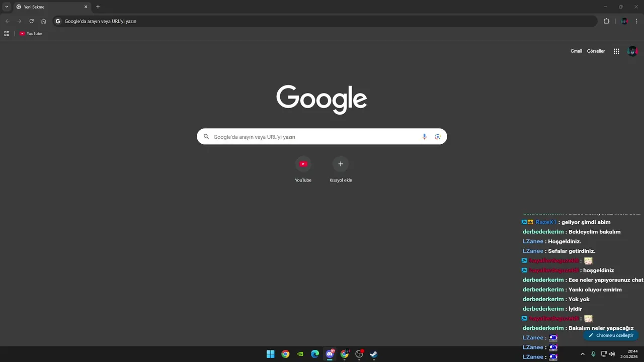Open the taskbar icon left of Steam

coord(359,354)
